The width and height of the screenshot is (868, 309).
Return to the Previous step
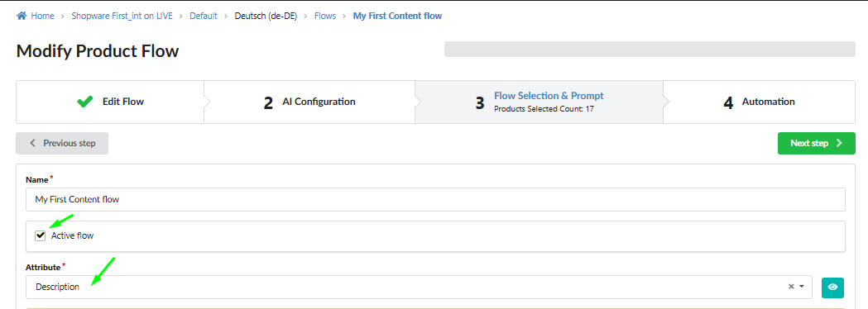coord(62,143)
